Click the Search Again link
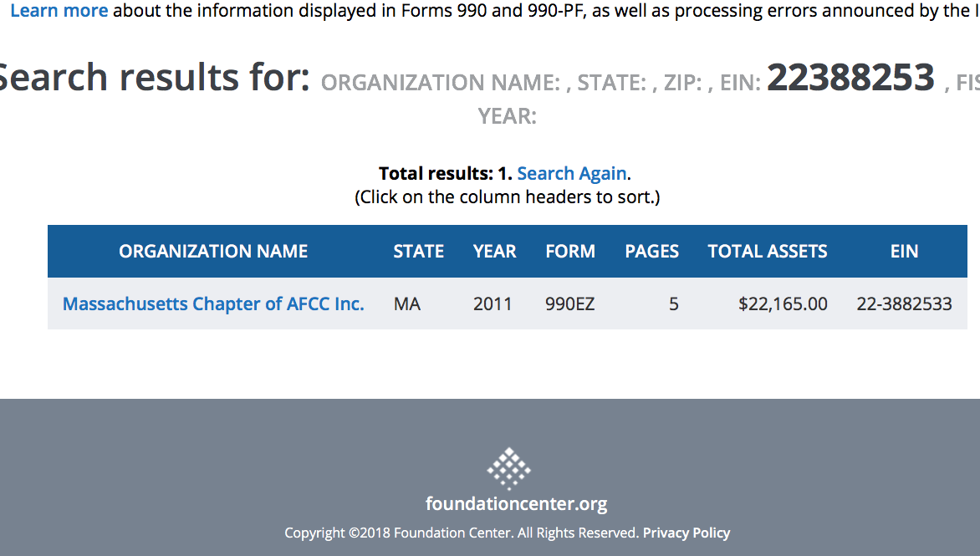Image resolution: width=980 pixels, height=556 pixels. (x=572, y=173)
